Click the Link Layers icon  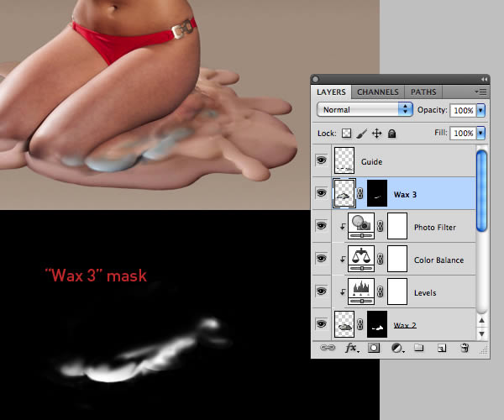click(328, 348)
